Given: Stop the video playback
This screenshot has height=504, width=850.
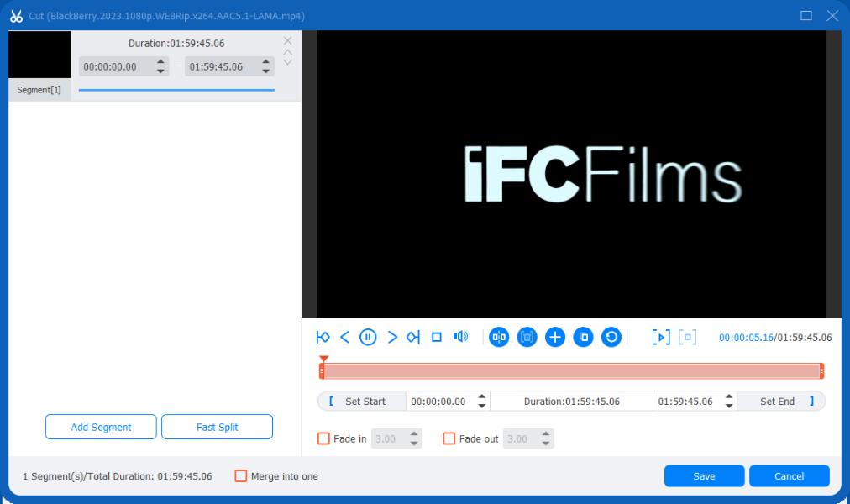Looking at the screenshot, I should tap(437, 337).
